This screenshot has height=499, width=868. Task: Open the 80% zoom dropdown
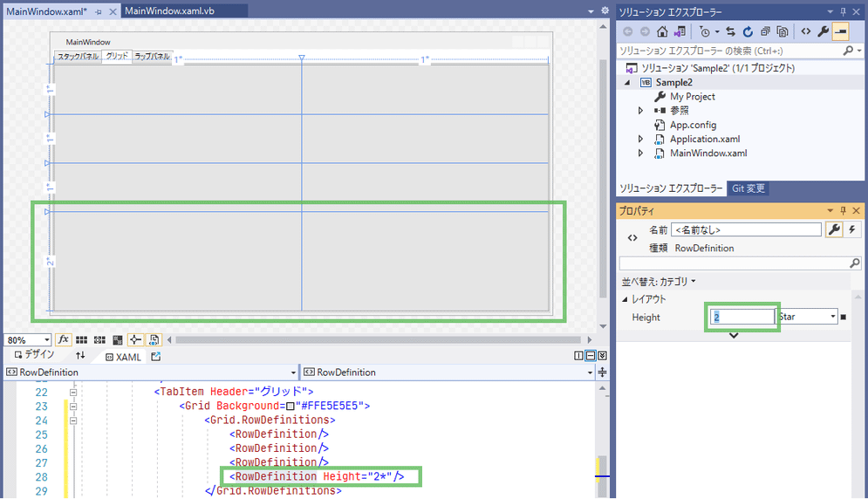coord(46,340)
